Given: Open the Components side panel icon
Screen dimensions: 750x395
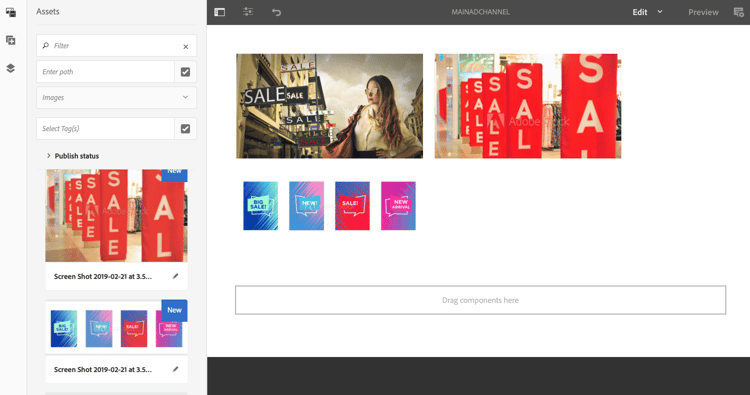Looking at the screenshot, I should tap(11, 40).
